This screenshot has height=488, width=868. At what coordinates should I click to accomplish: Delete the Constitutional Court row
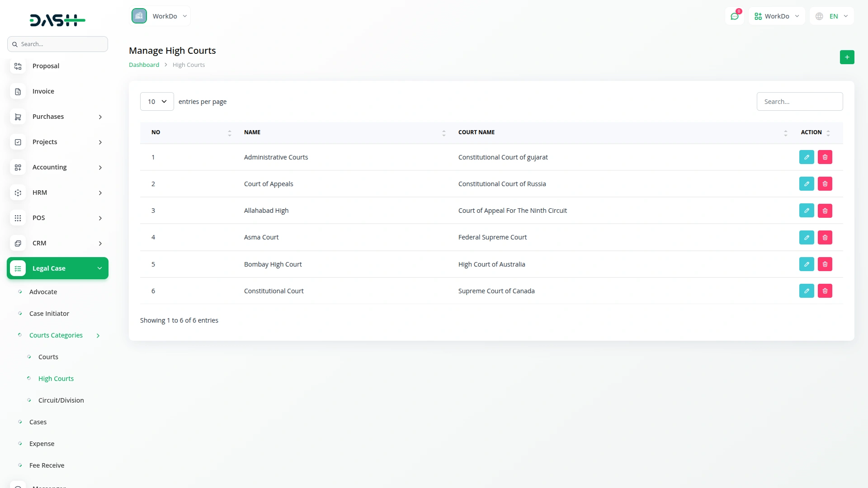[825, 291]
